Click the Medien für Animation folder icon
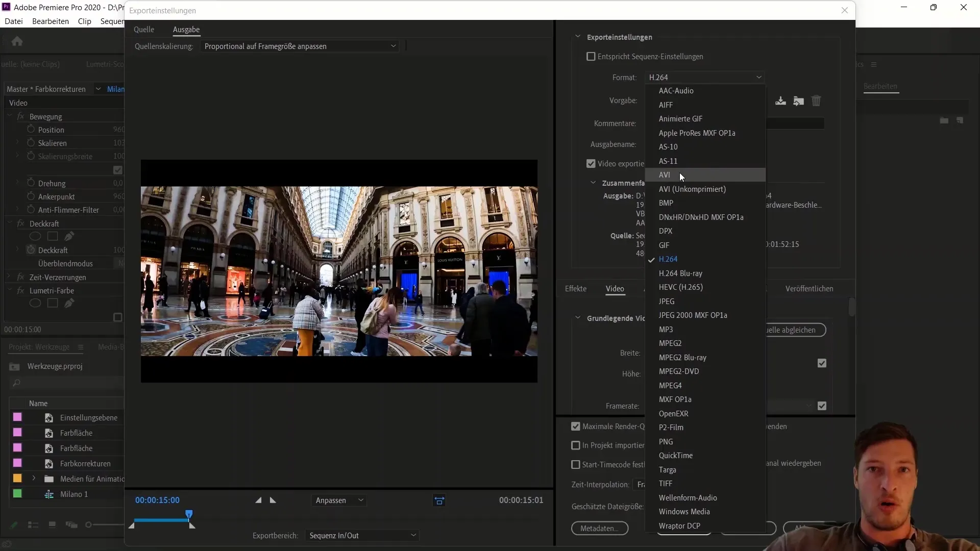Viewport: 980px width, 551px height. click(x=49, y=479)
